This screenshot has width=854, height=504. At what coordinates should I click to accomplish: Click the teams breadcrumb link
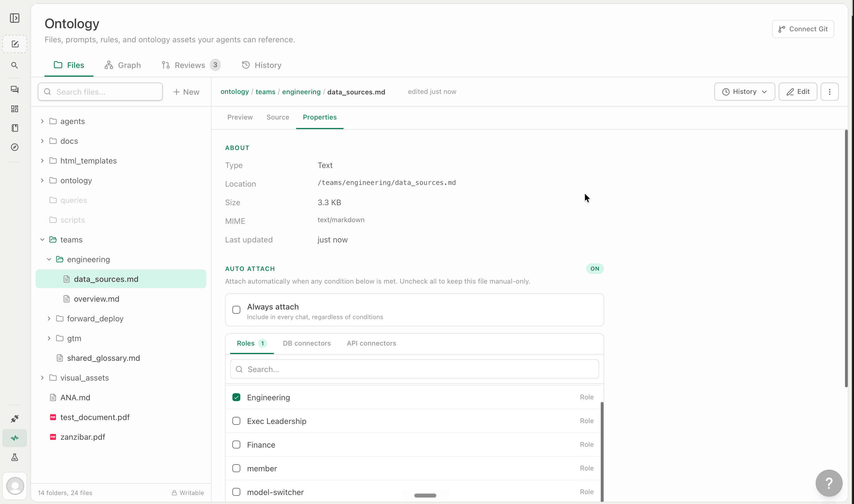point(265,92)
